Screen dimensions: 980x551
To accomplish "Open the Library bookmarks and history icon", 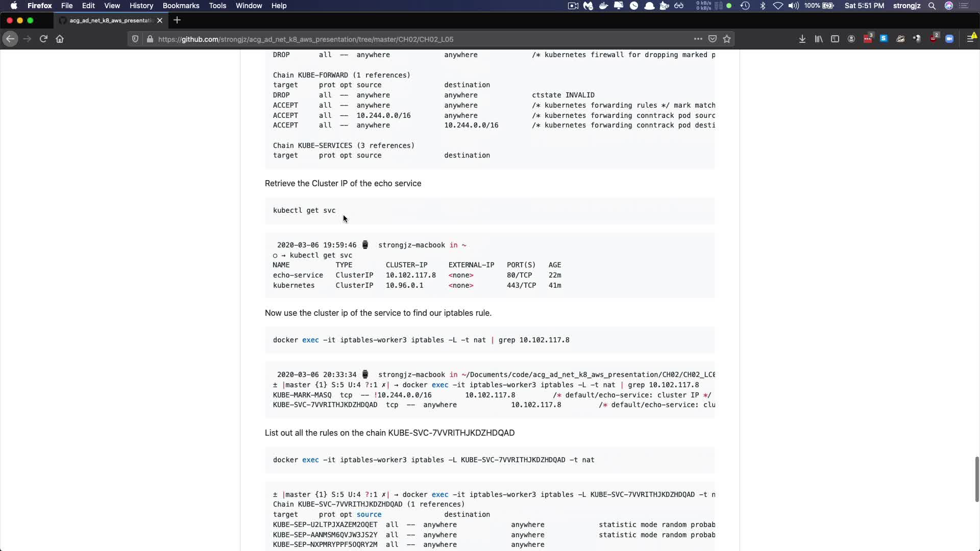I will point(818,39).
